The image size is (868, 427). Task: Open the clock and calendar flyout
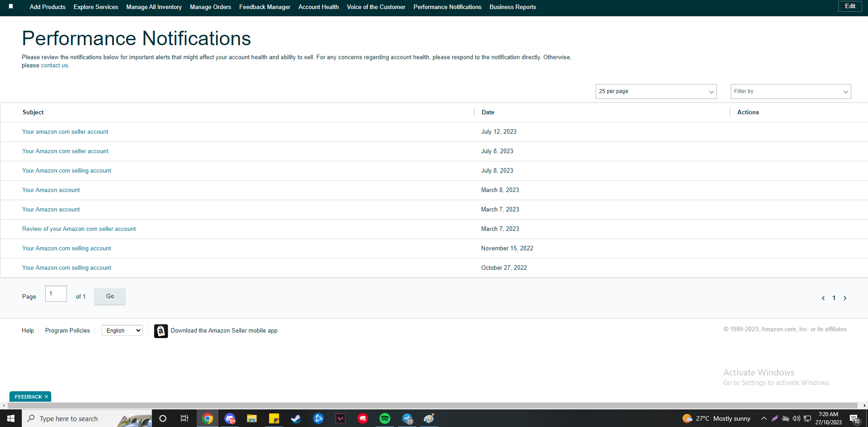tap(829, 418)
